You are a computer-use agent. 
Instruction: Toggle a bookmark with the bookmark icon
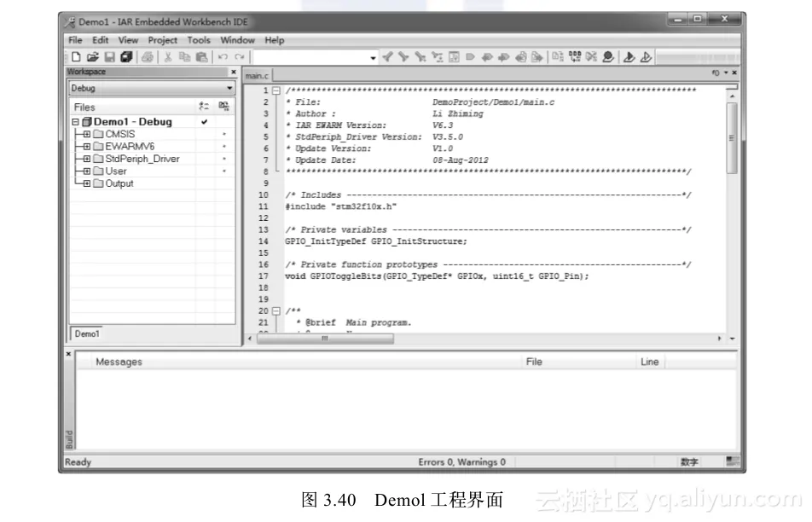470,57
